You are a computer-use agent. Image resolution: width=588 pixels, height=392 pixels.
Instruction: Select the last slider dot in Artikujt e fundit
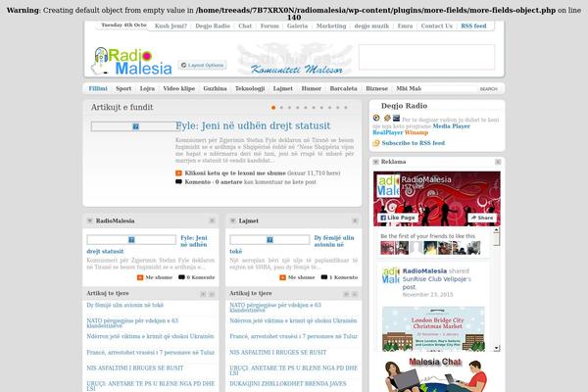point(346,108)
